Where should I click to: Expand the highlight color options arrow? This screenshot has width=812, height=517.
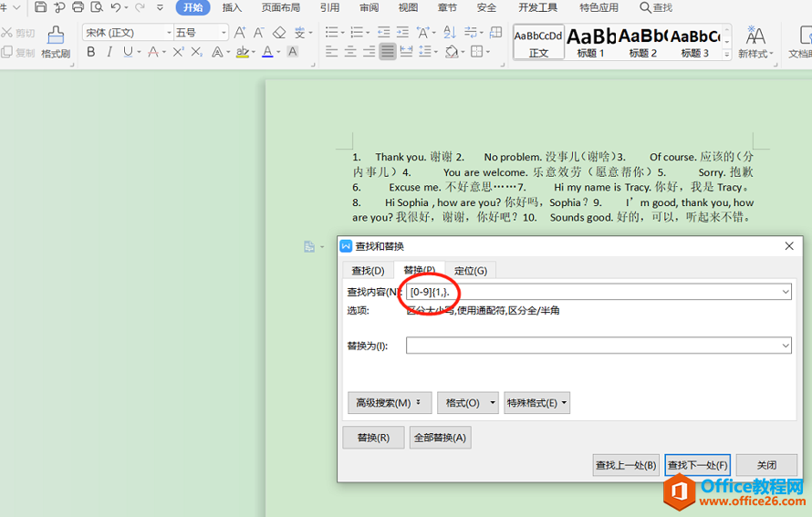coord(254,52)
